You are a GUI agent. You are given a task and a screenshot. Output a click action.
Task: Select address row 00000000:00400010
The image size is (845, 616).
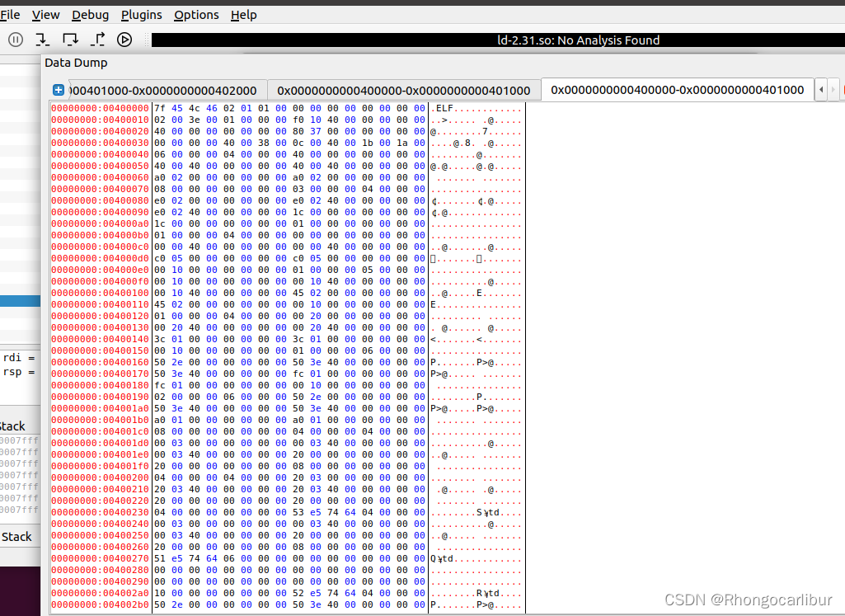101,120
